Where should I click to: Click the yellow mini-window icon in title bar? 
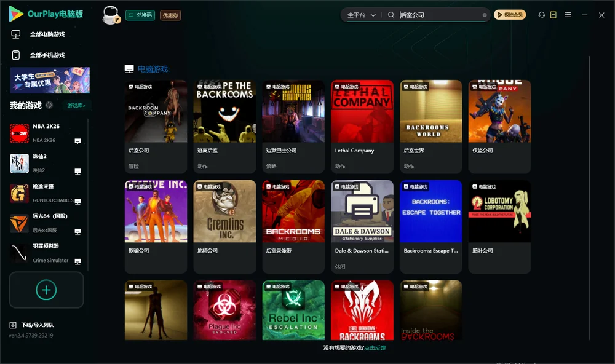point(553,15)
